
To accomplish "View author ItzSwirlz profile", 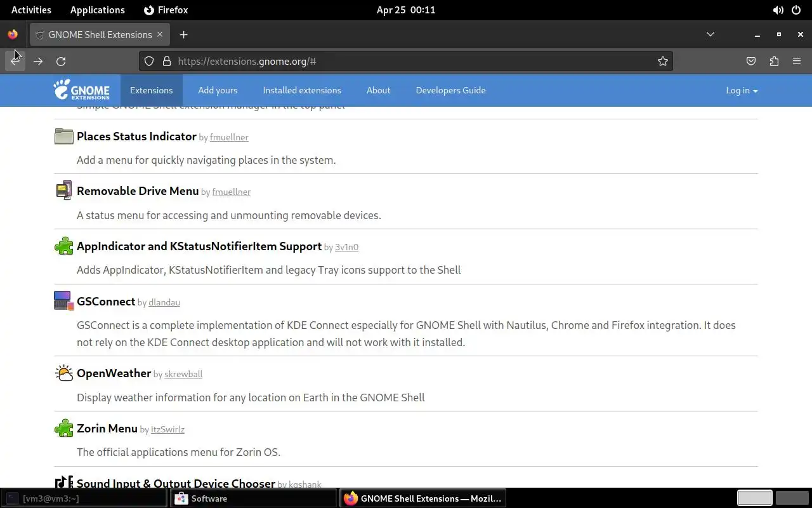I will [x=167, y=429].
